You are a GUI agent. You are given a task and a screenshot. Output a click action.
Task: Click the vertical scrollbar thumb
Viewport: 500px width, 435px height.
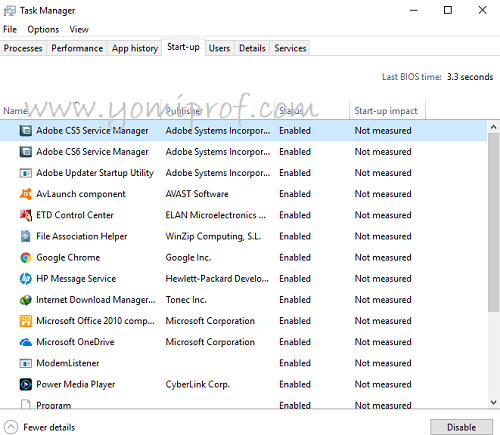point(494,223)
